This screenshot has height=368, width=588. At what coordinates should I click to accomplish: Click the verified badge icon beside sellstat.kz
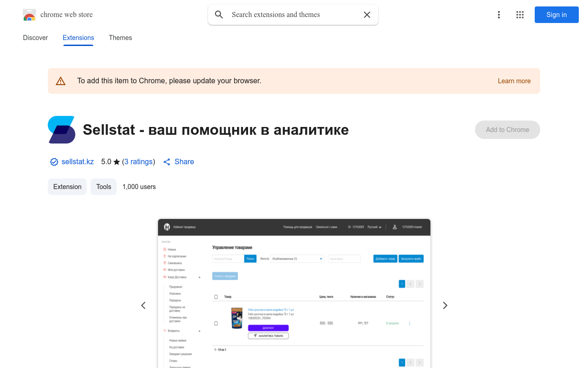point(54,162)
